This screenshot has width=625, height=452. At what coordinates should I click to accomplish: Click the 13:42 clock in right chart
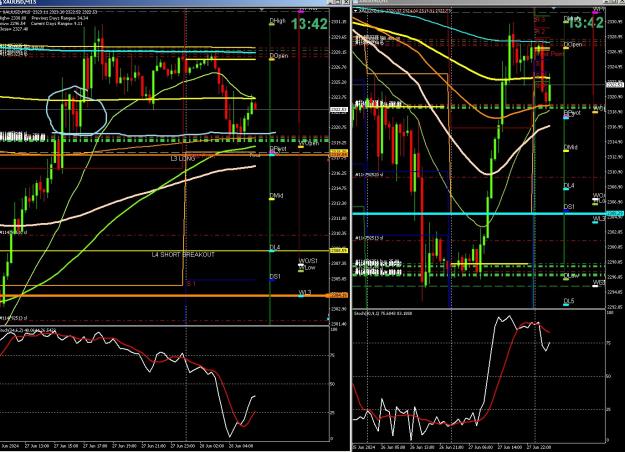586,23
